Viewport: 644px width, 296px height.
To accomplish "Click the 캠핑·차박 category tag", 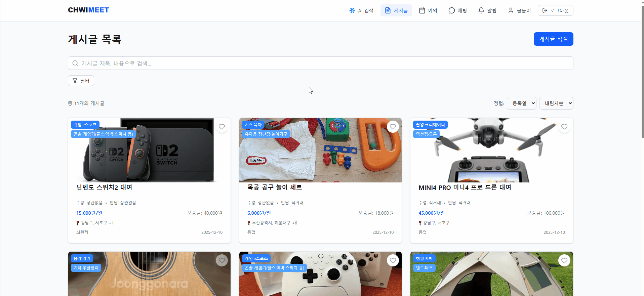I will [424, 258].
